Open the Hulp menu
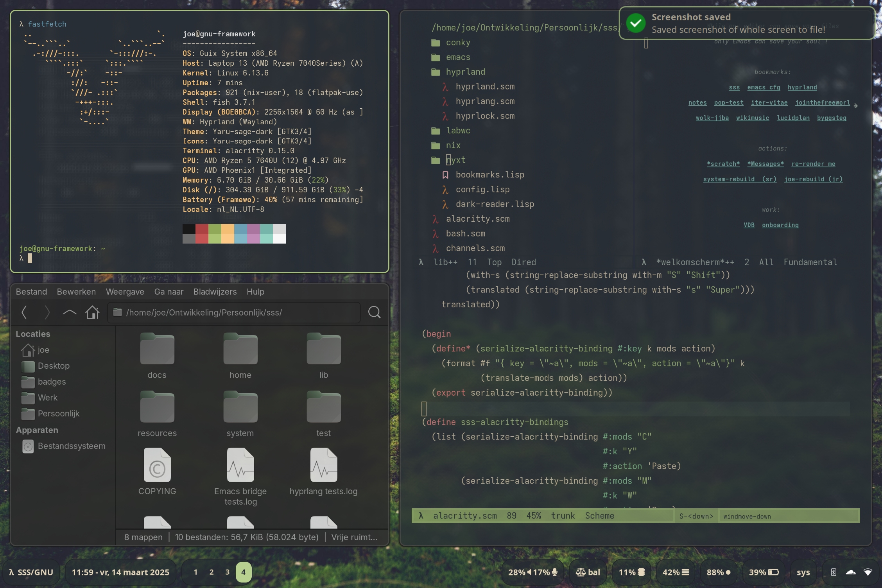 coord(256,292)
